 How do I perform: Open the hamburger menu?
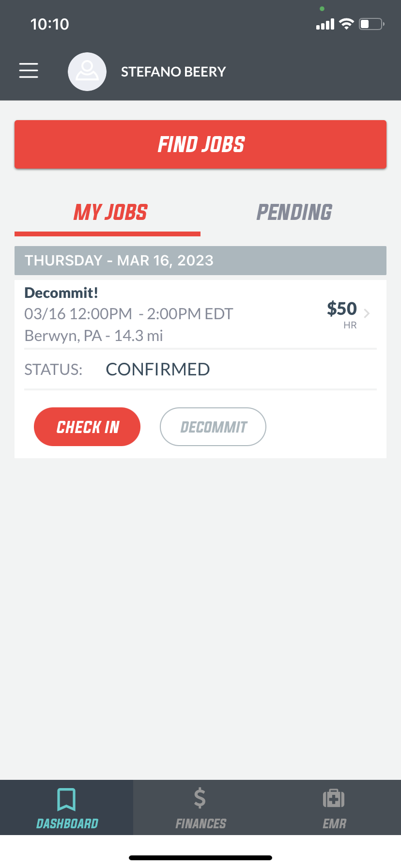pyautogui.click(x=29, y=71)
